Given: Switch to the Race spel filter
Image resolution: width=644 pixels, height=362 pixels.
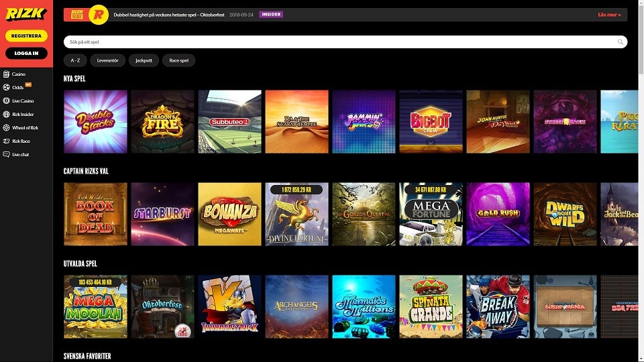Looking at the screenshot, I should coord(178,60).
